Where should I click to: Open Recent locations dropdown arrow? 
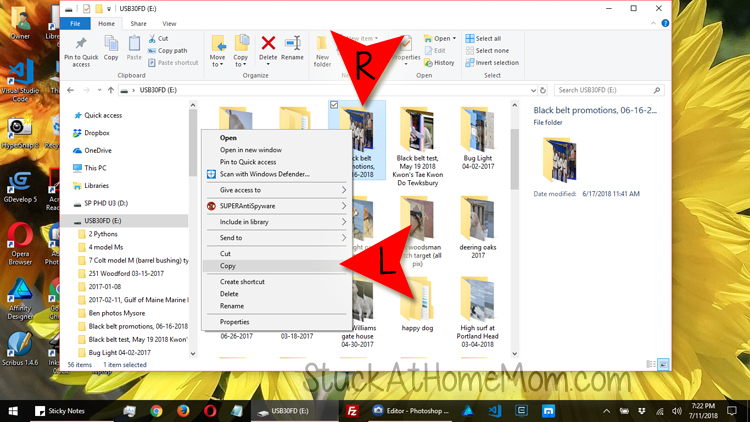click(99, 90)
